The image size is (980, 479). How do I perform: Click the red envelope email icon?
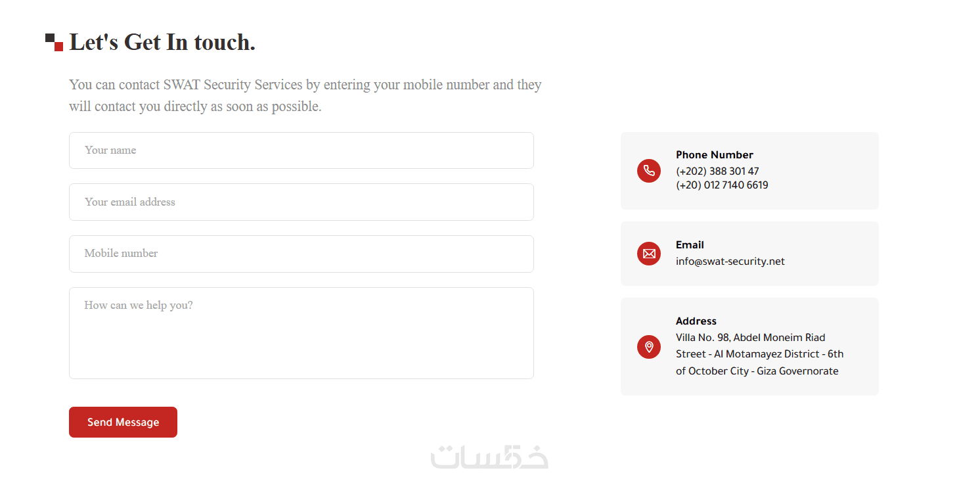pos(649,254)
